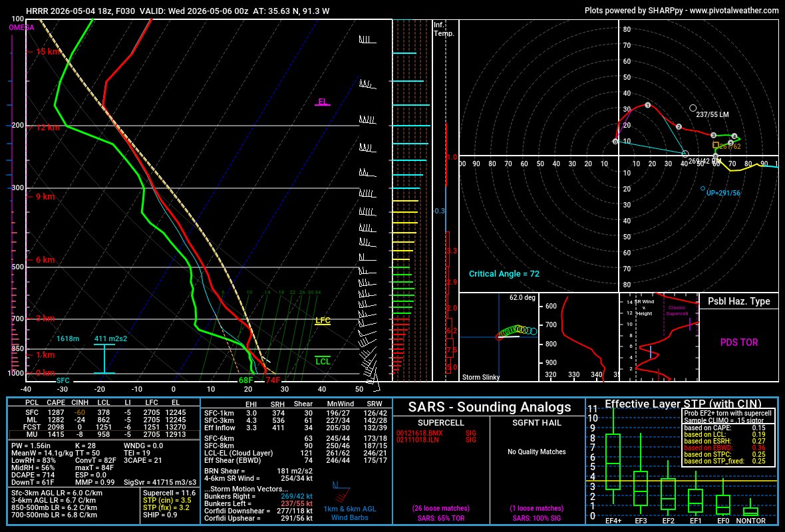
Task: Click the PDS TOR hazard type
Action: tap(739, 342)
